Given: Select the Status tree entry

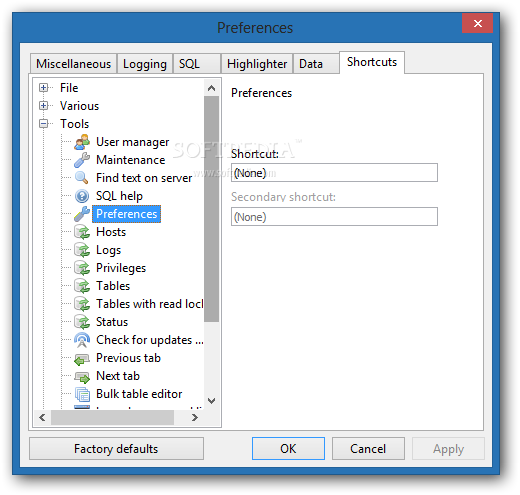Looking at the screenshot, I should pyautogui.click(x=112, y=322).
